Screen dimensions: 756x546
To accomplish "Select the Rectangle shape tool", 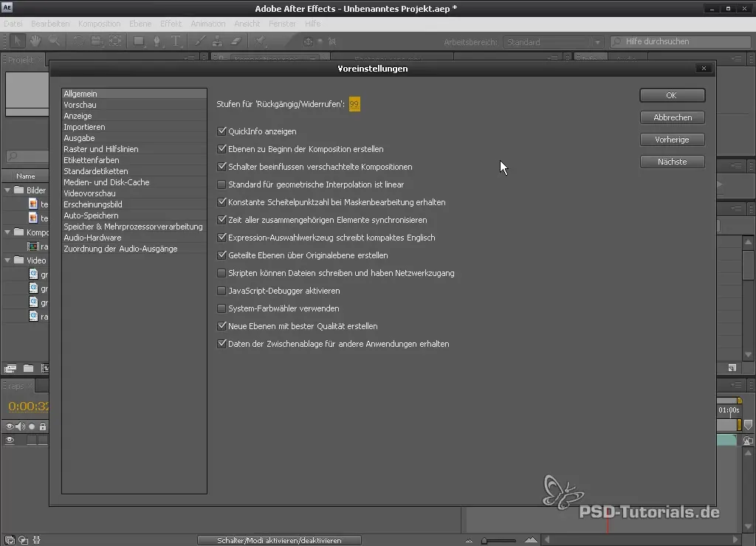I will click(x=139, y=41).
